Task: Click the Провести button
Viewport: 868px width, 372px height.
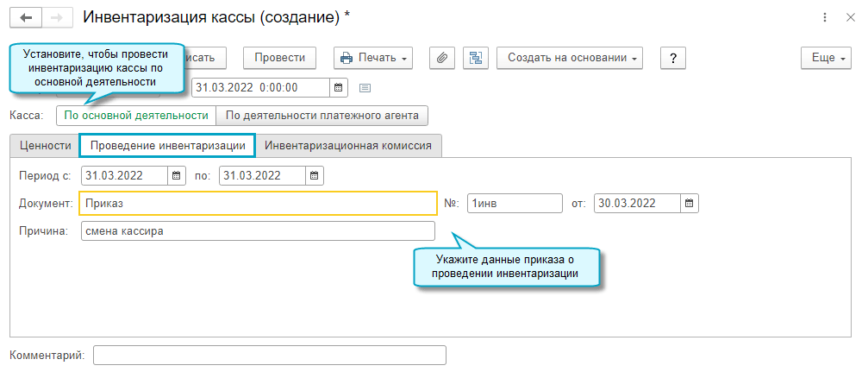Action: click(279, 58)
